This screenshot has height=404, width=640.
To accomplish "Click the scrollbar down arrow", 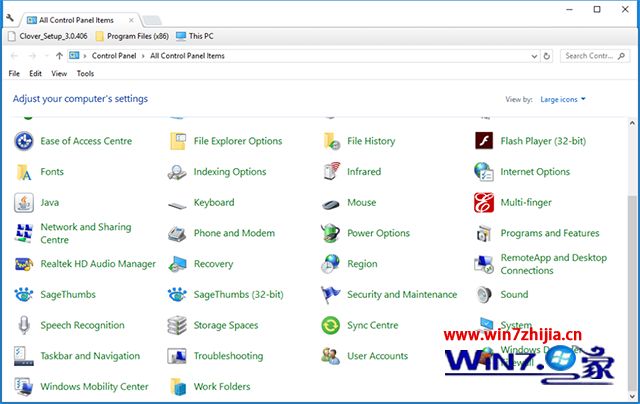I will 632,397.
